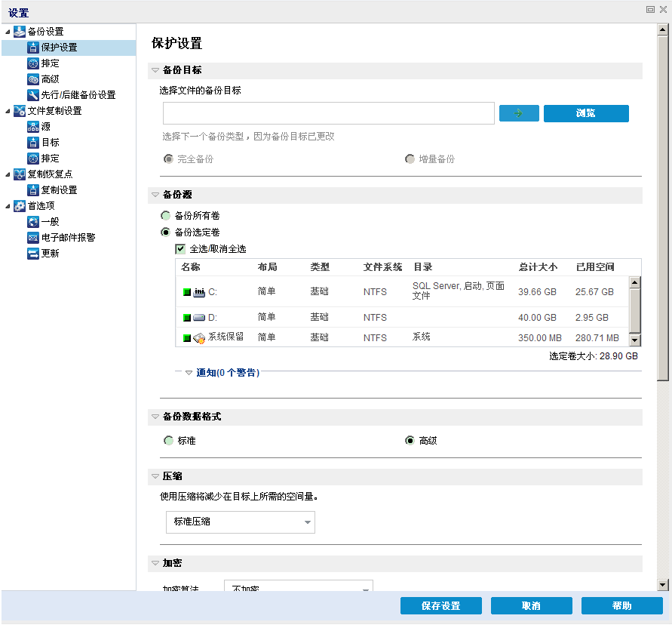This screenshot has height=631, width=672.
Task: Select the 备份所有卷 radio button
Action: [165, 216]
